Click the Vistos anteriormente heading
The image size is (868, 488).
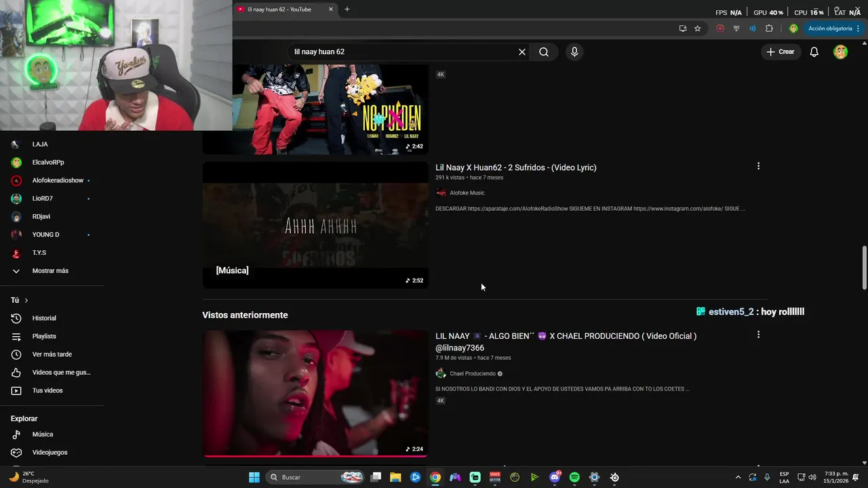[245, 315]
